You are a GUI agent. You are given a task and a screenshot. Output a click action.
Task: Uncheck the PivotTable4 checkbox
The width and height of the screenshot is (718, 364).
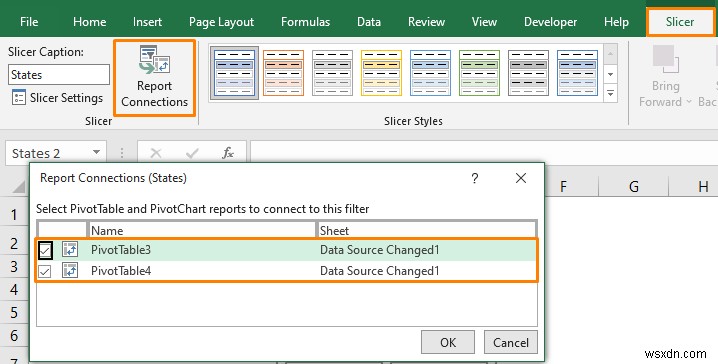point(45,271)
